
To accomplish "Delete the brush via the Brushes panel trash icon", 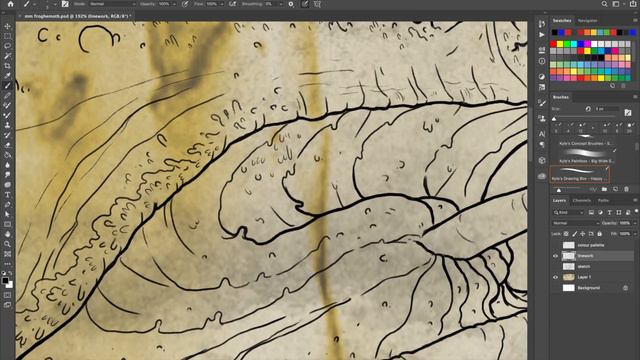I will coord(627,189).
